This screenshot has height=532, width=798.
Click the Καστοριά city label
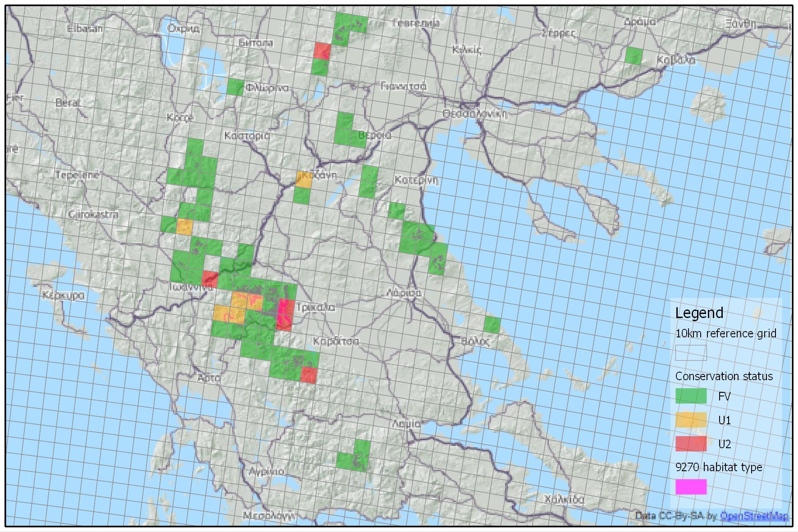[247, 136]
